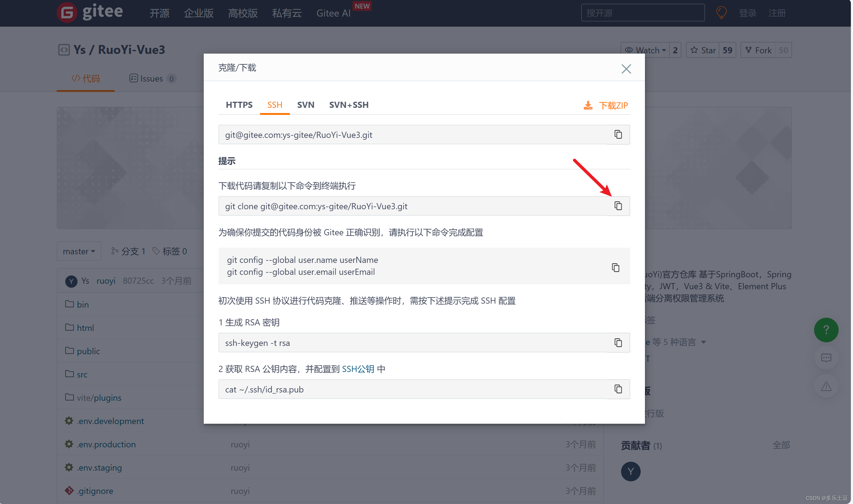
Task: Switch to the SVN tab
Action: pos(305,105)
